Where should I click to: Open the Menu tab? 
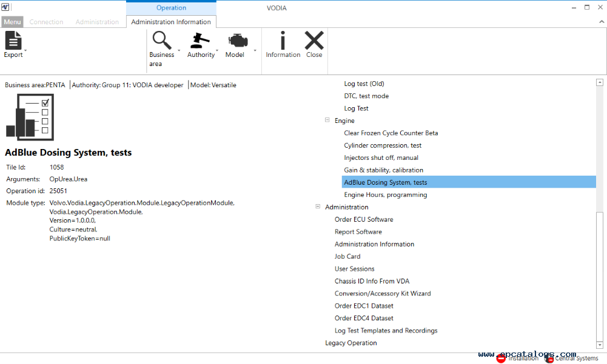(x=12, y=22)
